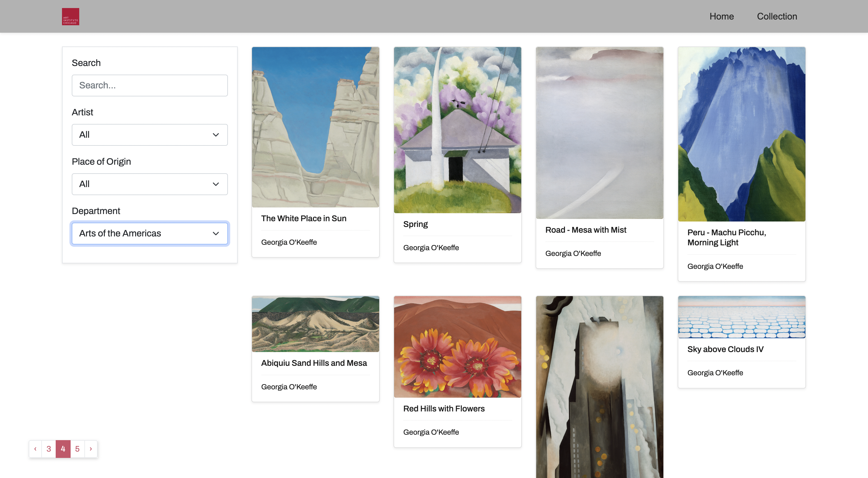Expand the Place of Origin dropdown
This screenshot has width=868, height=478.
tap(150, 184)
